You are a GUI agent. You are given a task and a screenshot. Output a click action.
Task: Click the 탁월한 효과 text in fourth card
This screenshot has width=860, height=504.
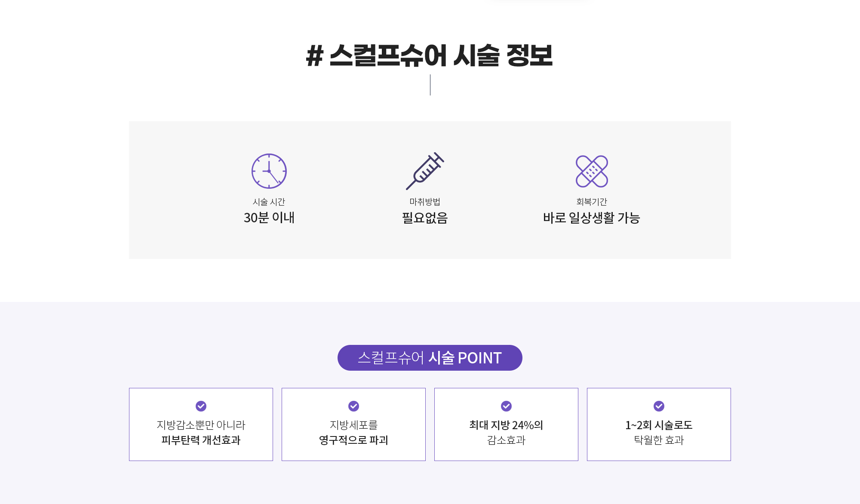tap(659, 440)
